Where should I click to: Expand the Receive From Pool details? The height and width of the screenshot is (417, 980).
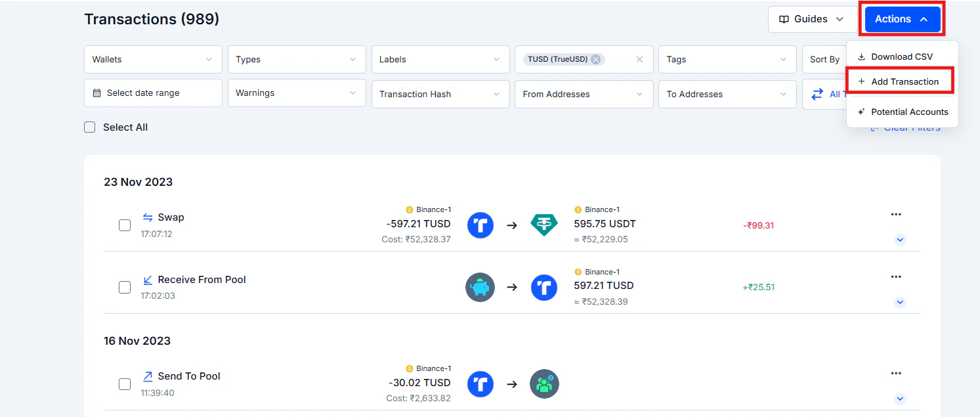click(900, 302)
